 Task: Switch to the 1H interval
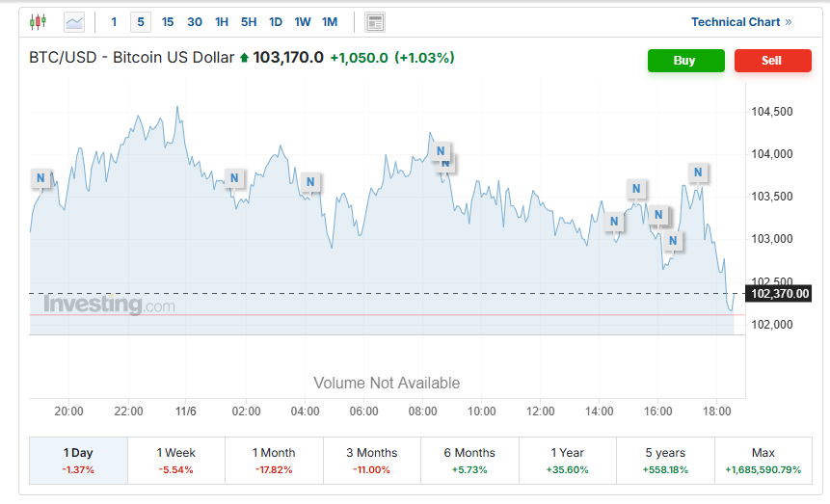click(222, 21)
